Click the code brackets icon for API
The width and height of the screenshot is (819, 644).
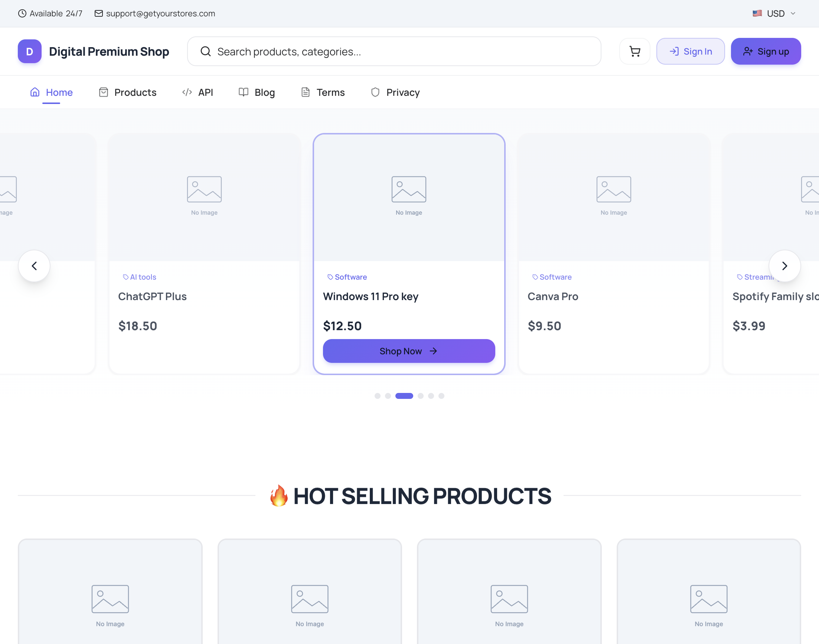[x=187, y=92]
